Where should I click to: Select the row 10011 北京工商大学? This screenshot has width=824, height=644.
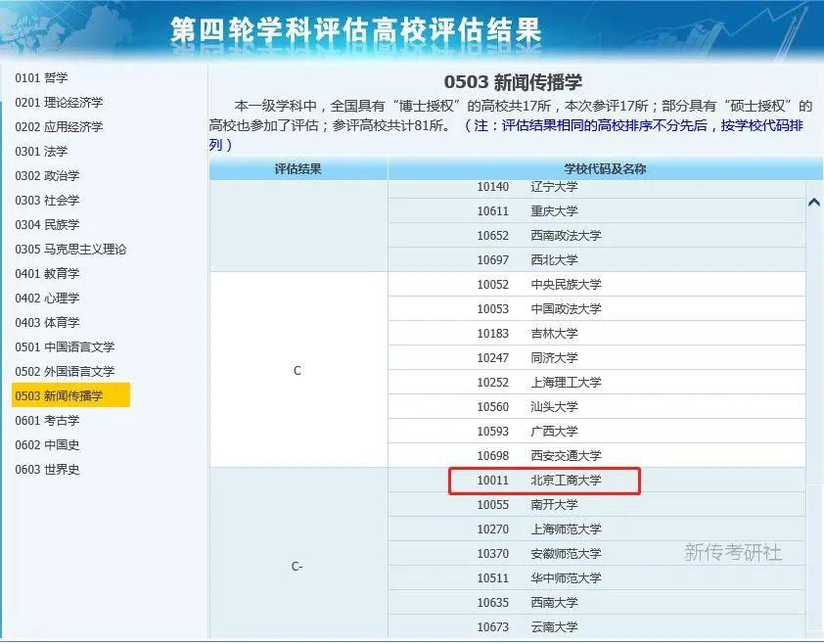click(x=596, y=480)
